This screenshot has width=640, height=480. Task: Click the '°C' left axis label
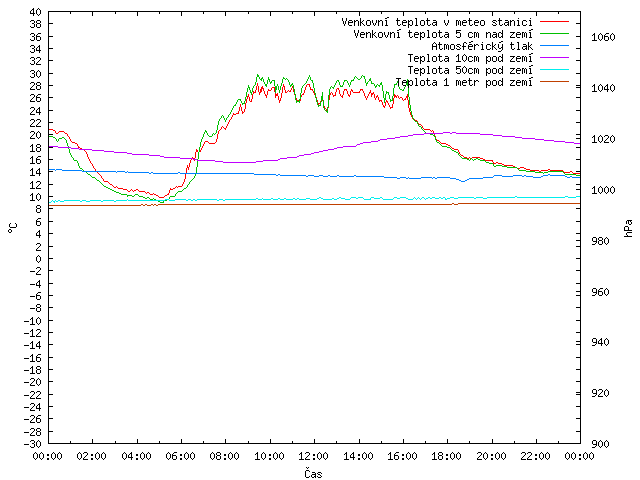pyautogui.click(x=13, y=228)
